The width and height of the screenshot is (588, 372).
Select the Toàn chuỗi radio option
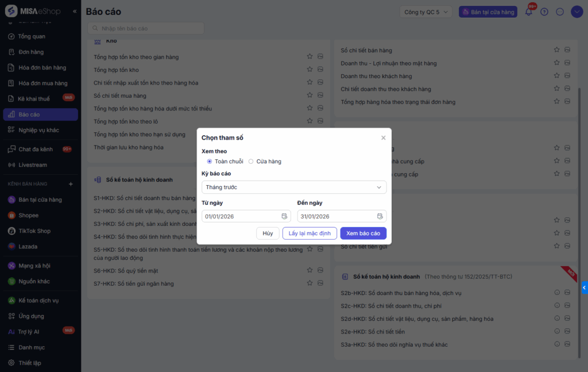coord(210,162)
